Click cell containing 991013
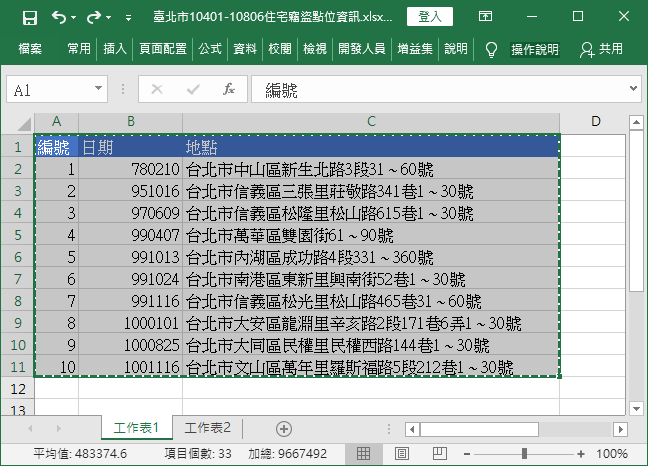Viewport: 648px width, 466px height. click(131, 257)
